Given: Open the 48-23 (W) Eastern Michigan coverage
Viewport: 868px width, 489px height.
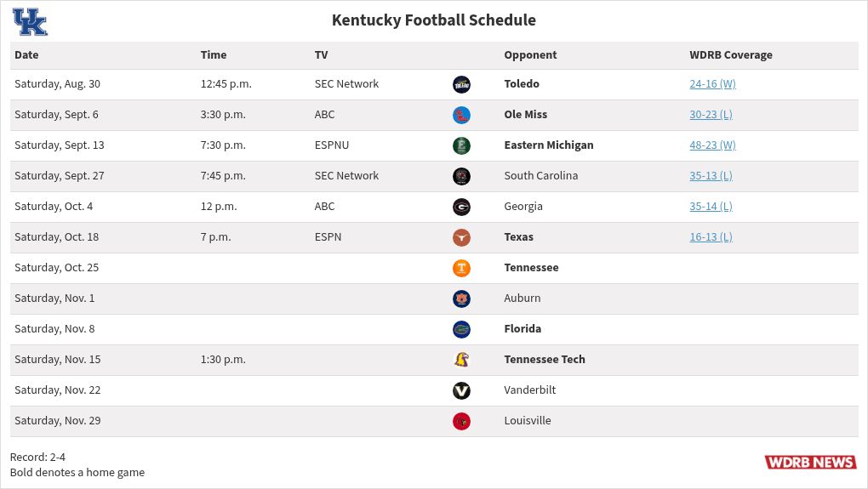Looking at the screenshot, I should point(712,145).
